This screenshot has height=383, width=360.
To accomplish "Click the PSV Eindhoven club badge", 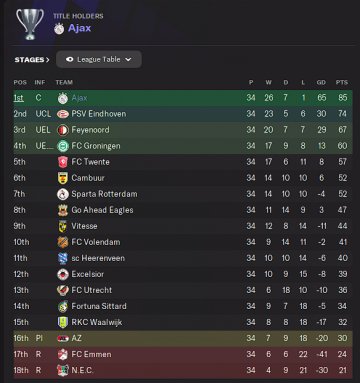I will [63, 114].
